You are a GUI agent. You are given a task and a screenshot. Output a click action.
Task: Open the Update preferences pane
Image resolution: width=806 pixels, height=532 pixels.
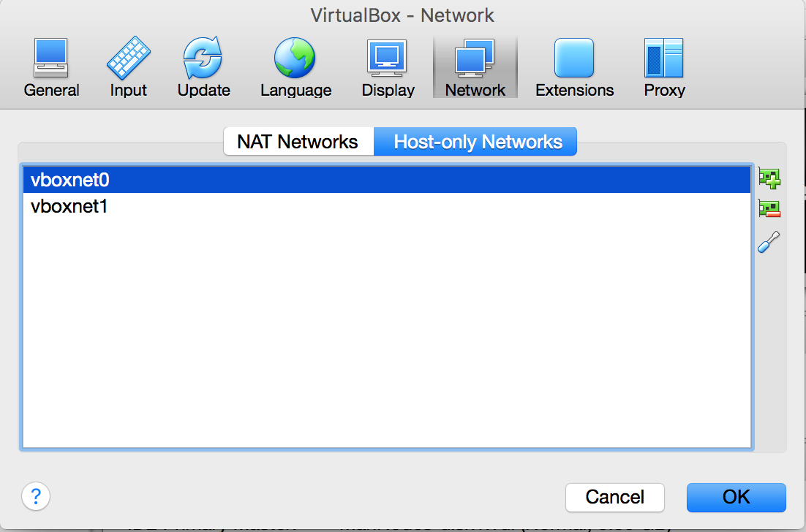click(203, 67)
